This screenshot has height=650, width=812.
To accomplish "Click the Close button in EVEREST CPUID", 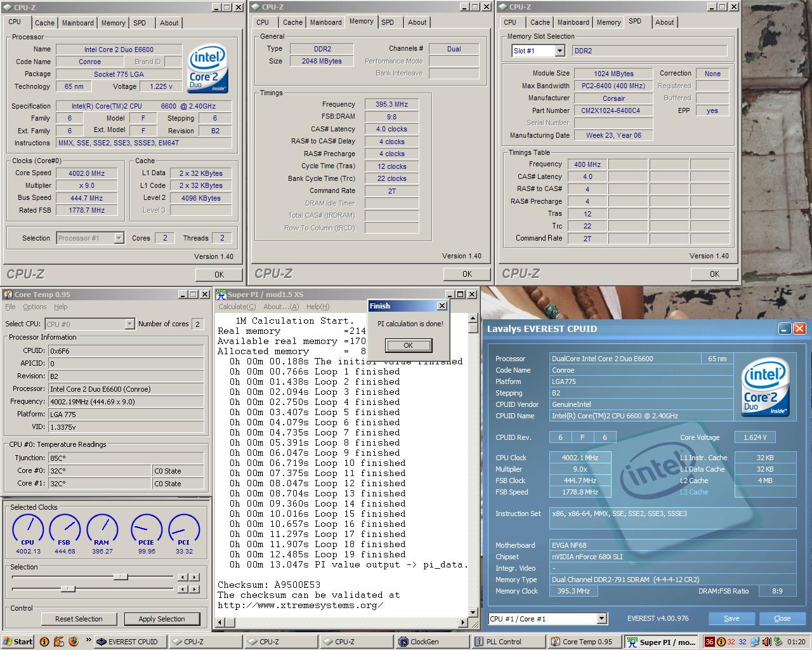I will (x=782, y=618).
